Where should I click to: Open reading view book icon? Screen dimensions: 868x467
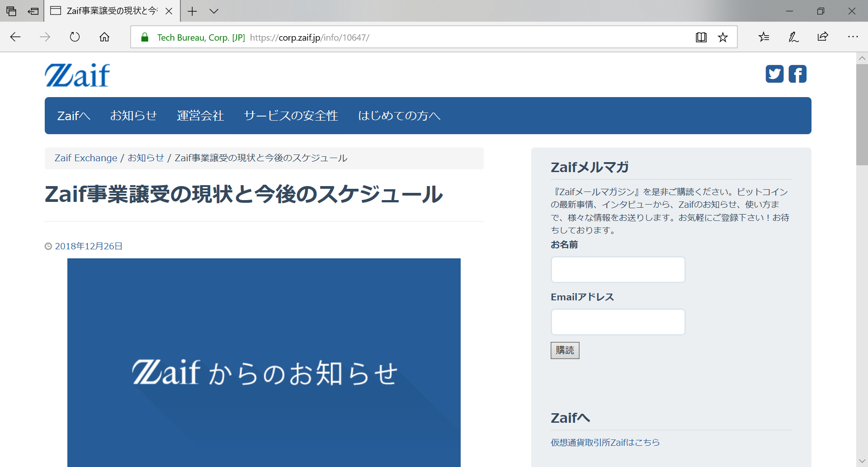tap(701, 37)
